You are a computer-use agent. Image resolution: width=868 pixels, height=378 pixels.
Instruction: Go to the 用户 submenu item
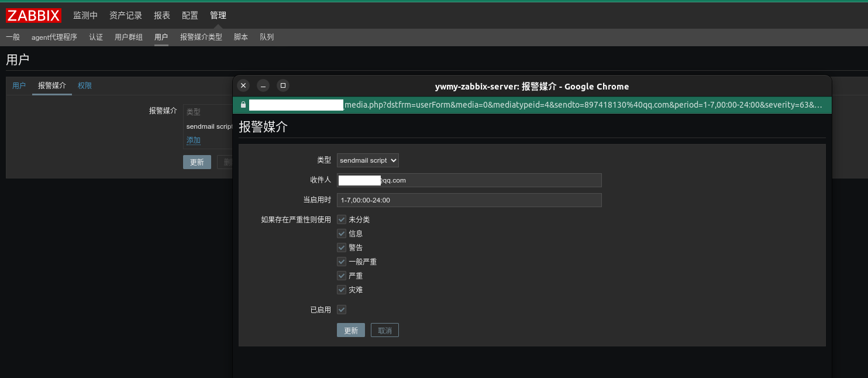point(161,37)
